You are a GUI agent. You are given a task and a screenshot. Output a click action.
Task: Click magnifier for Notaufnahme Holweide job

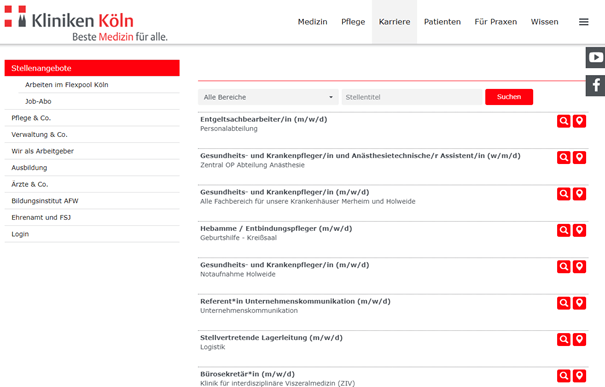click(564, 267)
